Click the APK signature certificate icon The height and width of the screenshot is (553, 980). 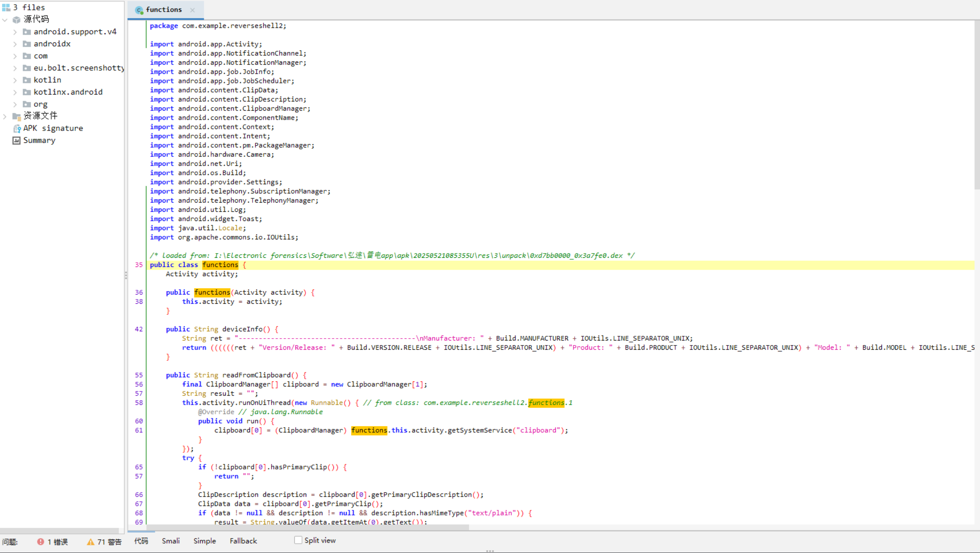(x=16, y=128)
